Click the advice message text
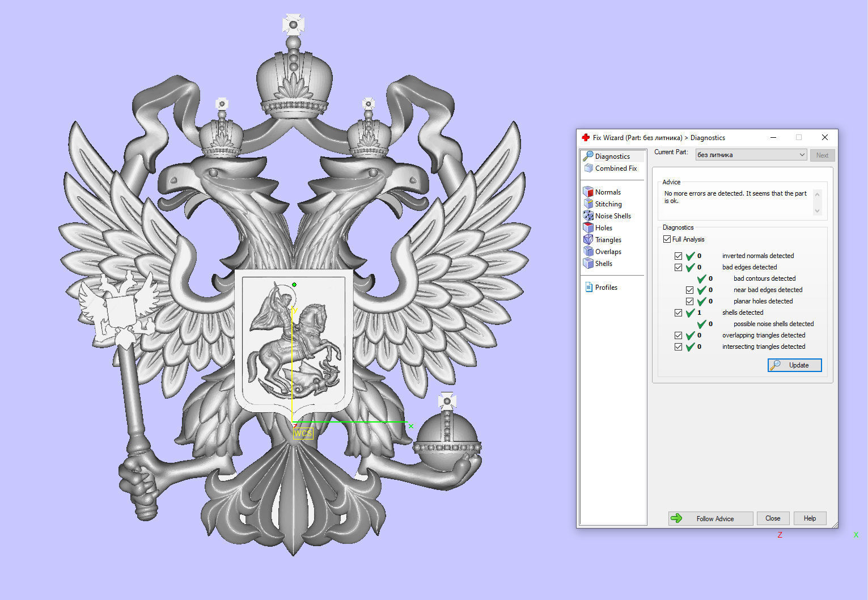This screenshot has width=868, height=600. tap(735, 197)
